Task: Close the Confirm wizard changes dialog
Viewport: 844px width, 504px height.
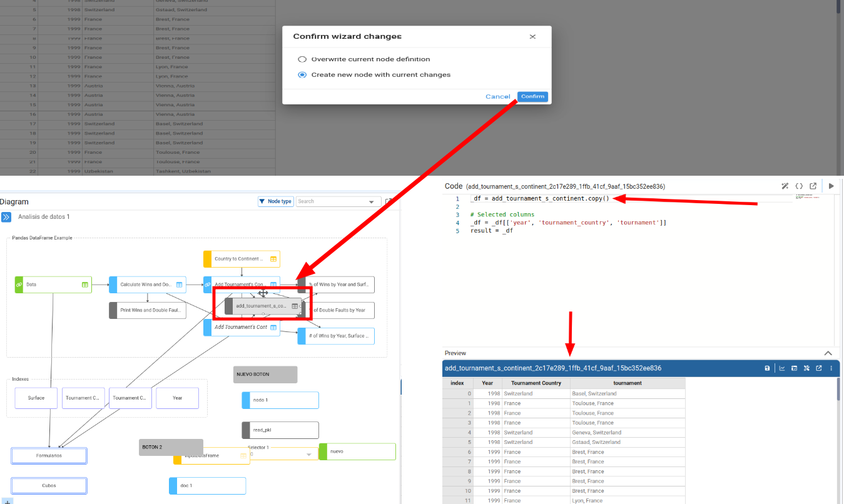Action: tap(532, 37)
